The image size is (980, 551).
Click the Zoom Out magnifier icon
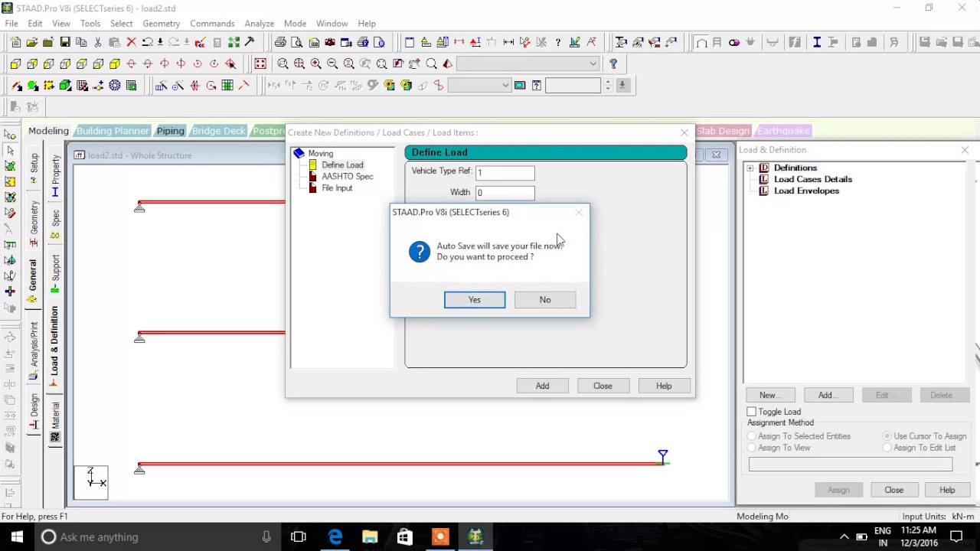click(332, 64)
